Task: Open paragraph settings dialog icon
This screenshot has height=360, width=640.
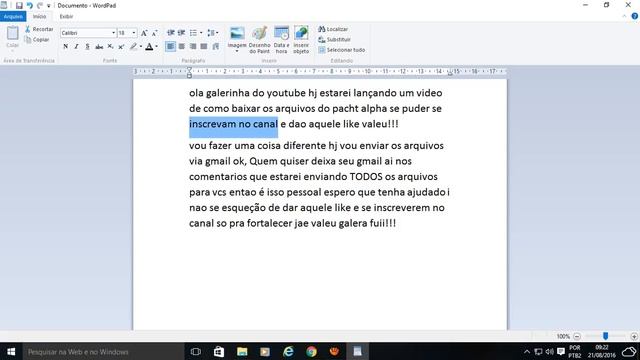Action: click(216, 47)
